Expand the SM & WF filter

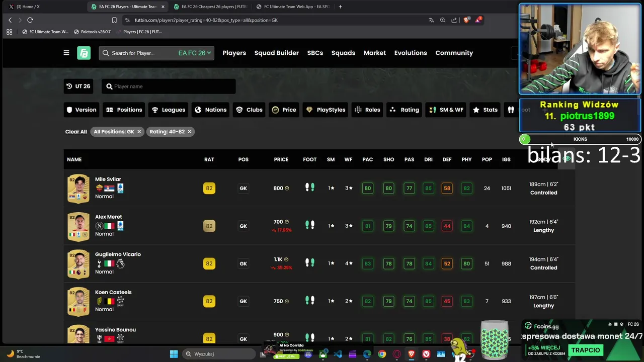pos(446,110)
